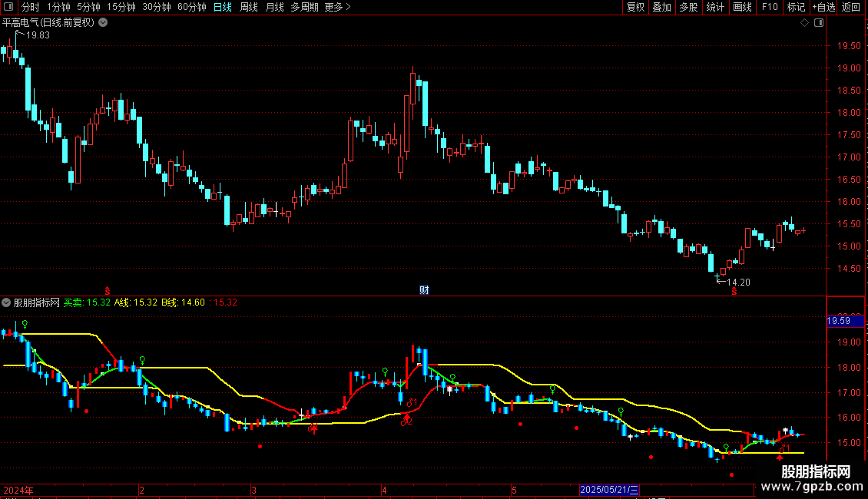Click the 返回 back button
Image resolution: width=868 pixels, height=499 pixels.
pyautogui.click(x=851, y=7)
